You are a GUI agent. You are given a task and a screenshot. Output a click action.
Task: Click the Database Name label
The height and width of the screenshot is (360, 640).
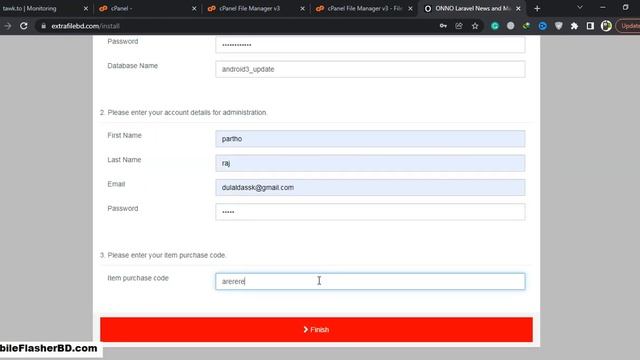pos(133,66)
